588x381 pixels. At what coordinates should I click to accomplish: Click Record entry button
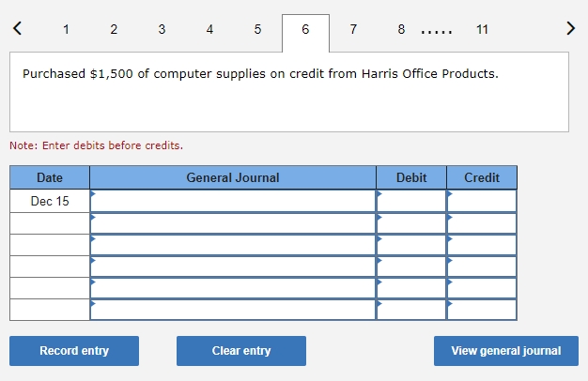tap(74, 351)
